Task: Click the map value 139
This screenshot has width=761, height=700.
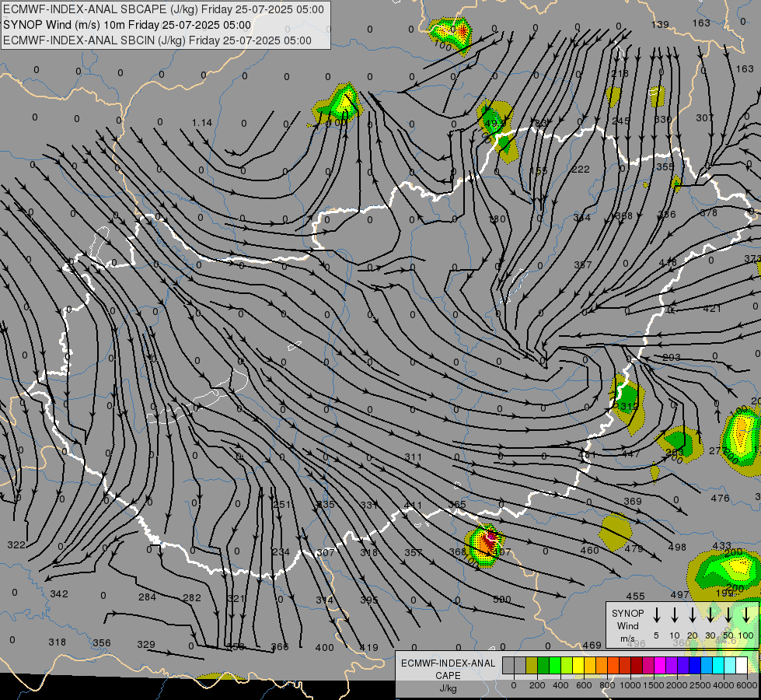Action: pyautogui.click(x=660, y=25)
